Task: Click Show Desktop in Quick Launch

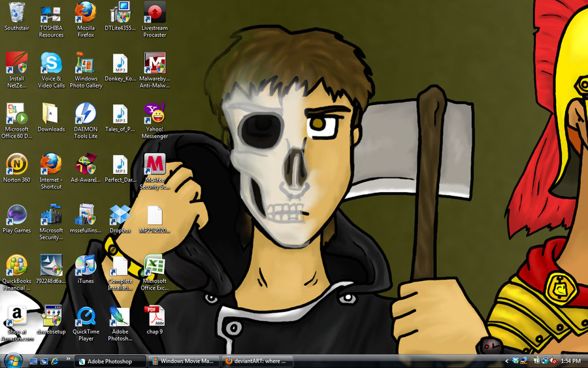Action: [33, 361]
